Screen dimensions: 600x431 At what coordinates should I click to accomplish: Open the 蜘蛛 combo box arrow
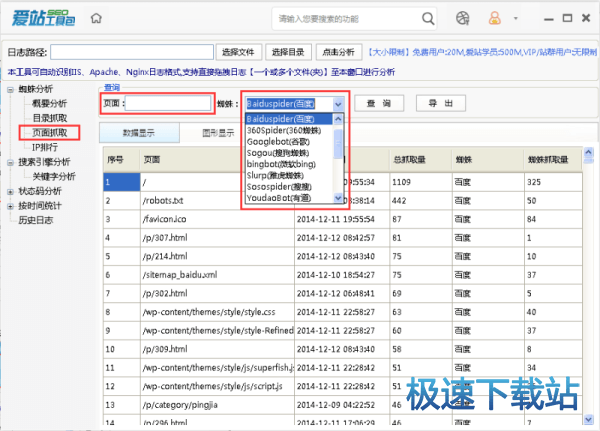(x=338, y=104)
